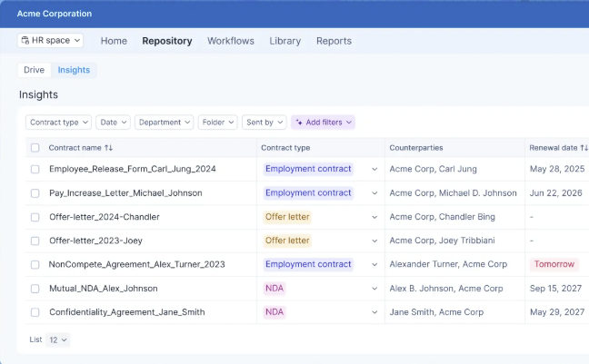Click Offer letter tag in Joey row
The height and width of the screenshot is (364, 589).
click(287, 241)
